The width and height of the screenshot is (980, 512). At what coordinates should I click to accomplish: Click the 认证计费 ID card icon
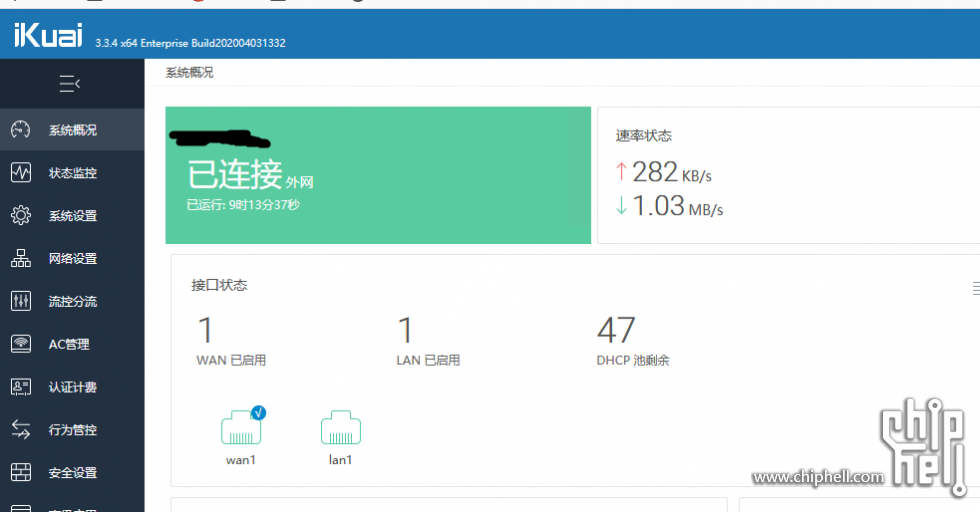(21, 387)
